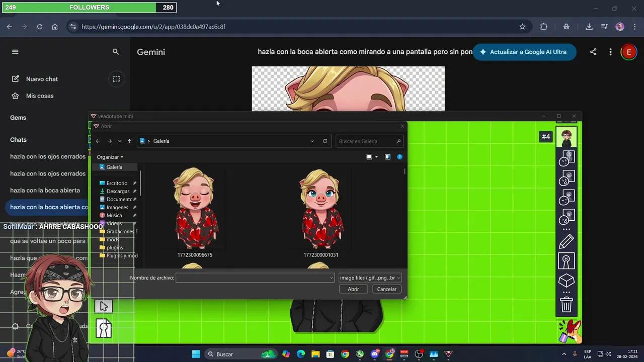Click the cube box icon in veadotube
The image size is (644, 362).
coord(567,281)
